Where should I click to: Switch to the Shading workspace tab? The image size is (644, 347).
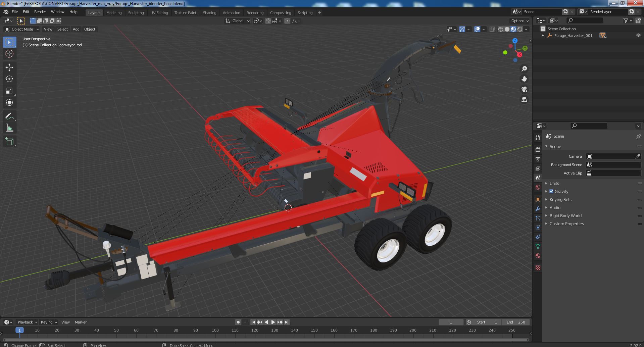pyautogui.click(x=209, y=13)
